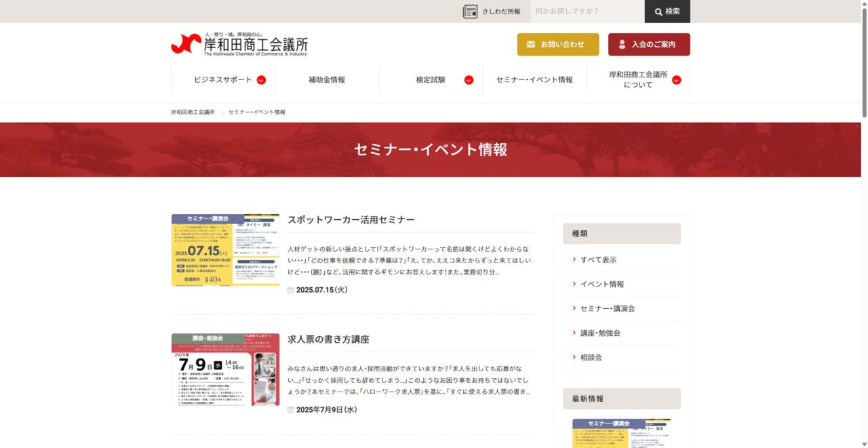Image resolution: width=868 pixels, height=448 pixels.
Task: Click the 岸和田商工会議所 breadcrumb link
Action: click(193, 112)
